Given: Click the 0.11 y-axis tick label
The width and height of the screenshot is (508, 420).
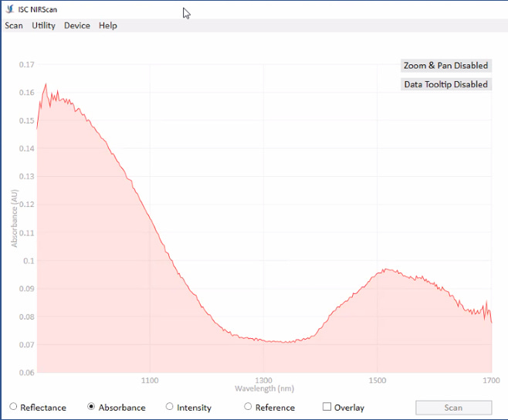Looking at the screenshot, I should (26, 232).
